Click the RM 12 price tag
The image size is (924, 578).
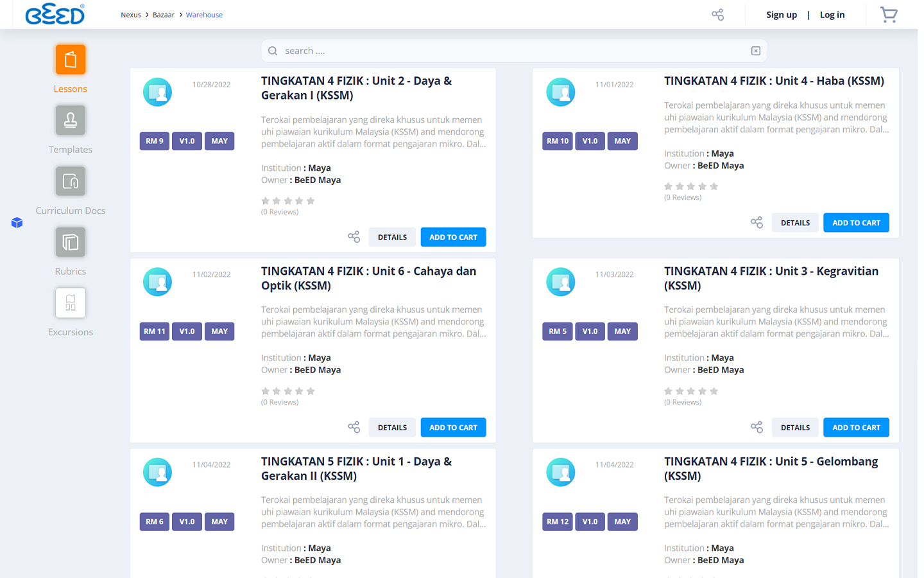(x=558, y=521)
